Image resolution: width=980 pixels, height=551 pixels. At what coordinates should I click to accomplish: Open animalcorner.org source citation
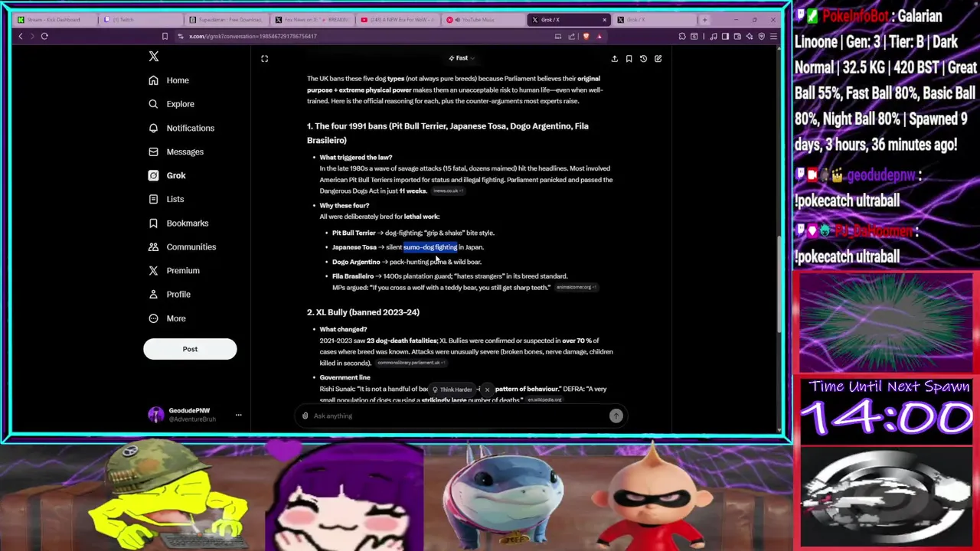[x=575, y=288]
